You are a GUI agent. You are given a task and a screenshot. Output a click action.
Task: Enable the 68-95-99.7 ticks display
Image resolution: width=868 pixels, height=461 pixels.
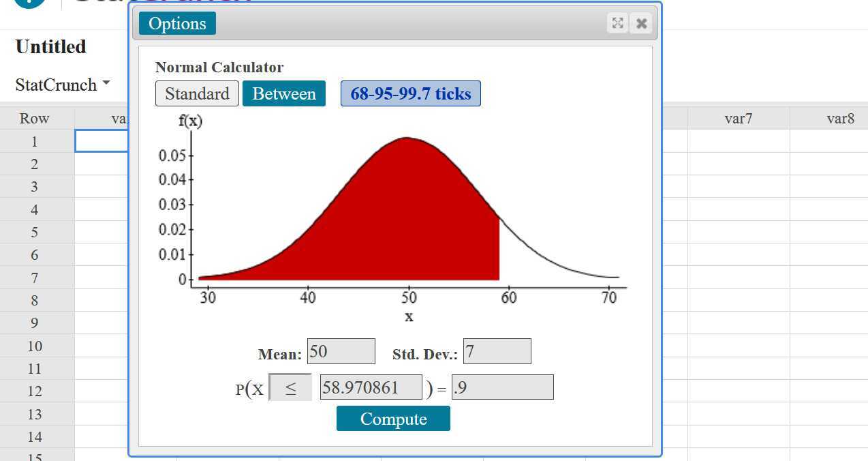[x=410, y=93]
